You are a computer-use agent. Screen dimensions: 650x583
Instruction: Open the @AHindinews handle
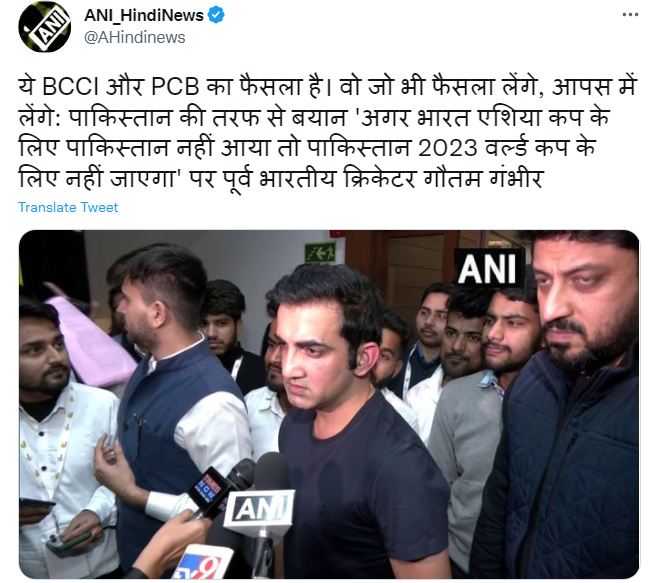pyautogui.click(x=135, y=37)
